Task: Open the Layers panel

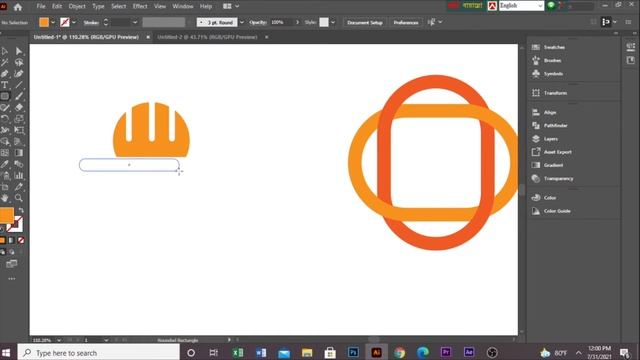Action: click(x=551, y=139)
